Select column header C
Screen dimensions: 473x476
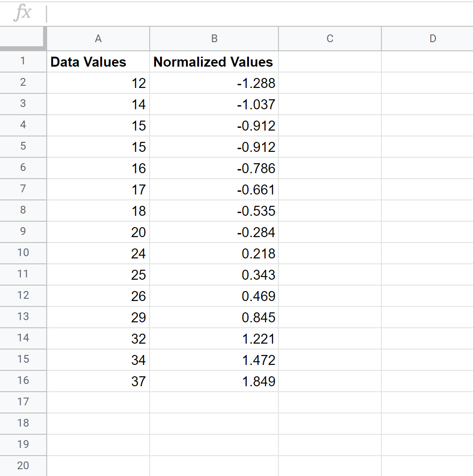pos(329,39)
